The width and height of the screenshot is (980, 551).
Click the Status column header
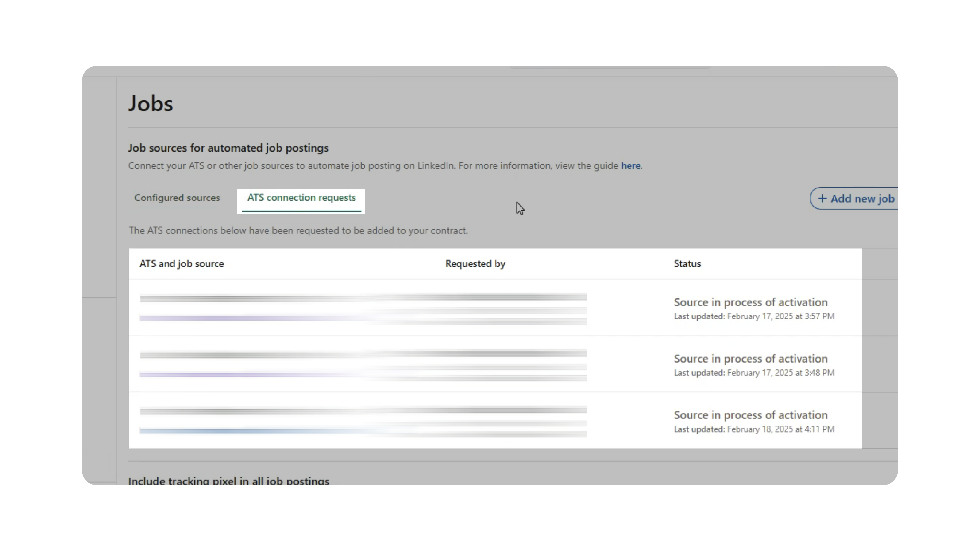687,264
